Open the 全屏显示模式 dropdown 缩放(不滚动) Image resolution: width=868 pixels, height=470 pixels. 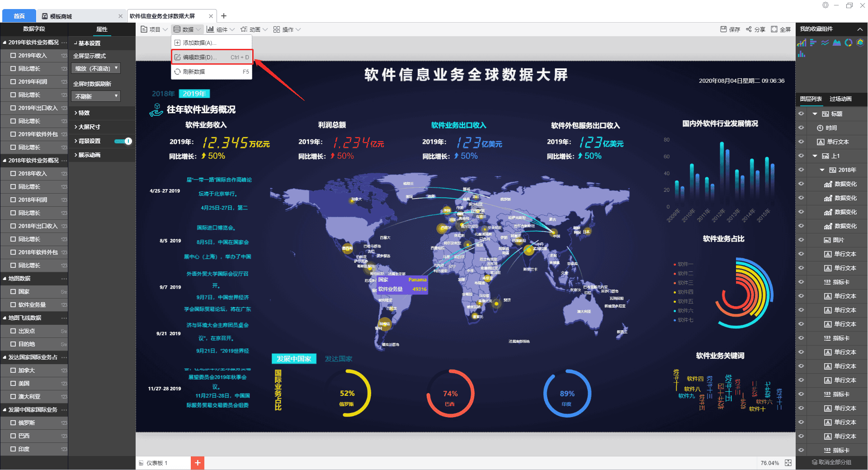coord(96,69)
